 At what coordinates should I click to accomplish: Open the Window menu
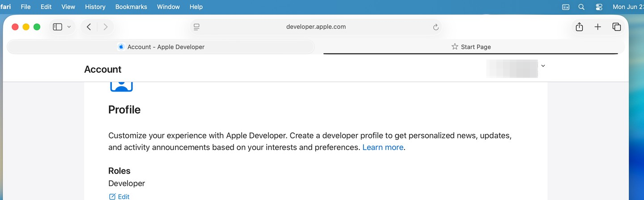(x=168, y=7)
